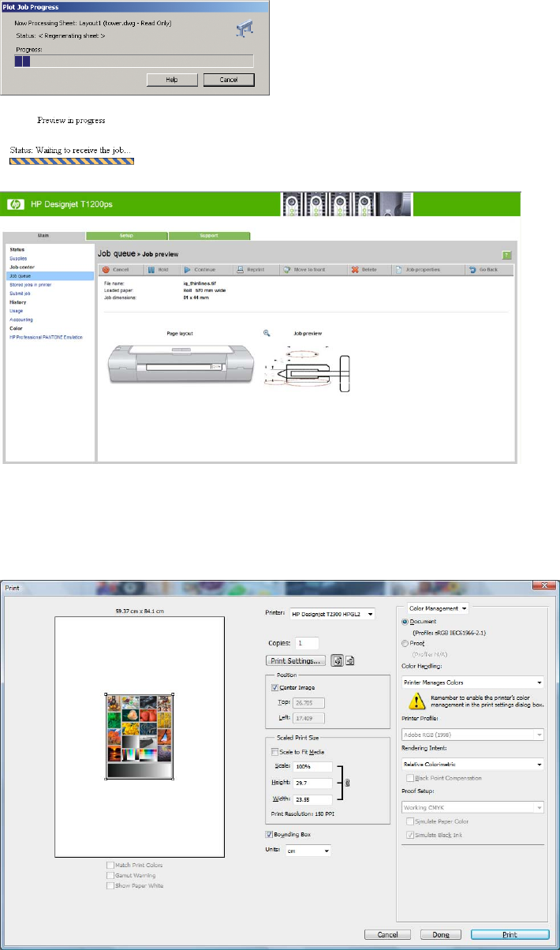Image resolution: width=560 pixels, height=950 pixels.
Task: Open Printer Profile dropdown Adobe RGB (1998)
Action: (473, 735)
